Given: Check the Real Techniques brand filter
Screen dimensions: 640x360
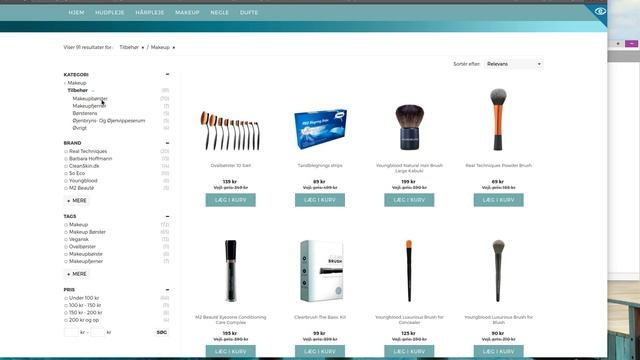Looking at the screenshot, I should [66, 151].
